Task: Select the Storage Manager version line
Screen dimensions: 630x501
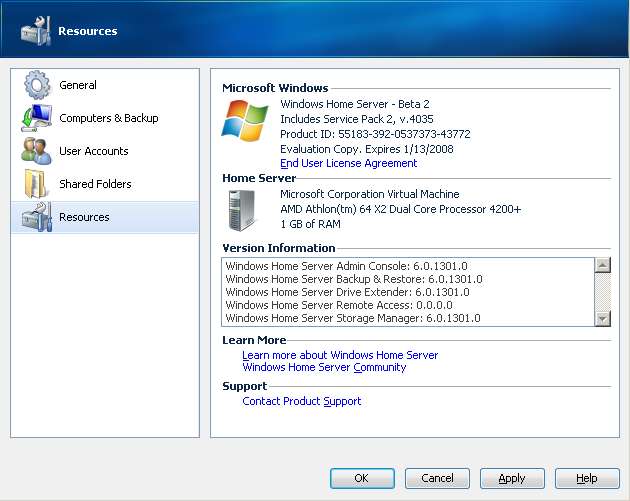Action: [353, 318]
